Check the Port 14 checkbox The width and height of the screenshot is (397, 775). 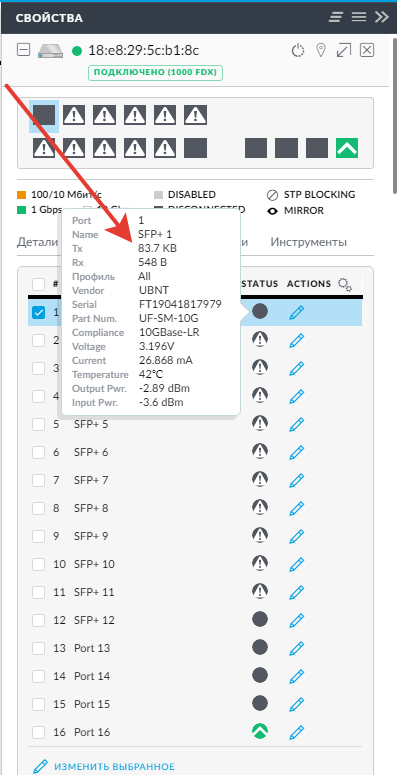pyautogui.click(x=39, y=676)
